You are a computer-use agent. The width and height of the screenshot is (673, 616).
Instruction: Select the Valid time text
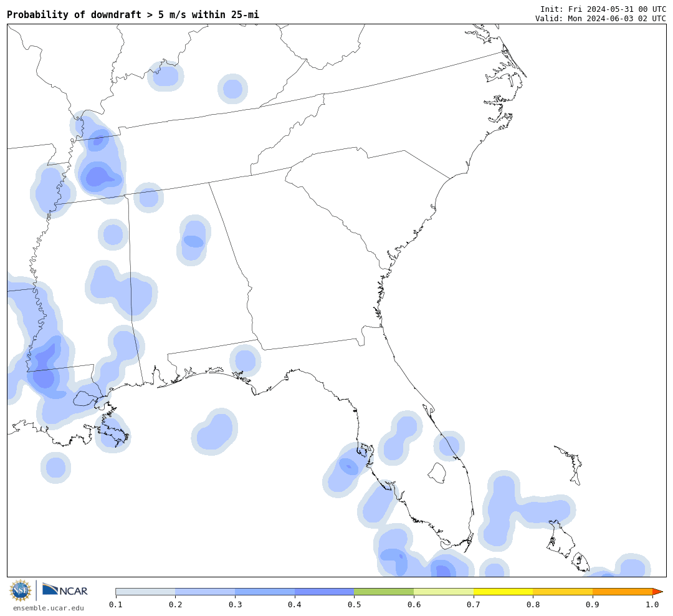click(601, 19)
